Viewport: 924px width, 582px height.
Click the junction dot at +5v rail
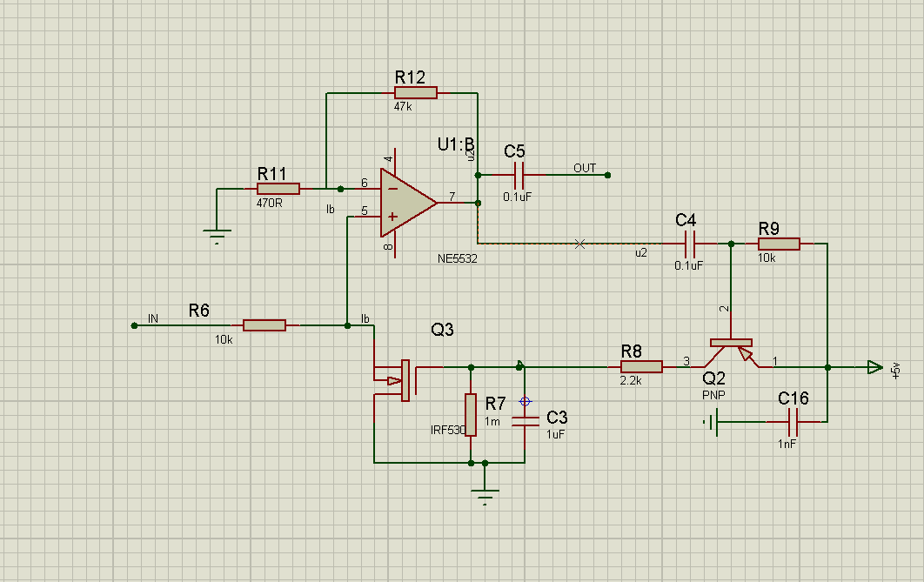(827, 368)
